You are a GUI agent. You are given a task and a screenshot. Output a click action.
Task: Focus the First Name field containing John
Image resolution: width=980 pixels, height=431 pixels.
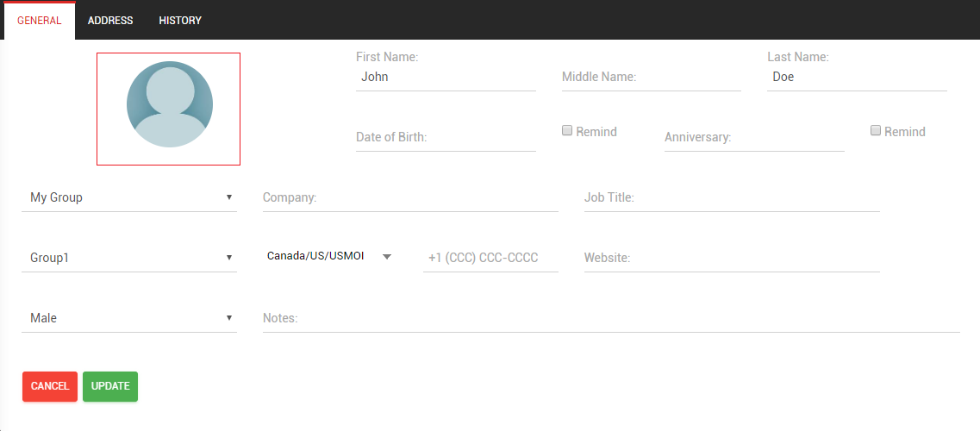tap(446, 77)
